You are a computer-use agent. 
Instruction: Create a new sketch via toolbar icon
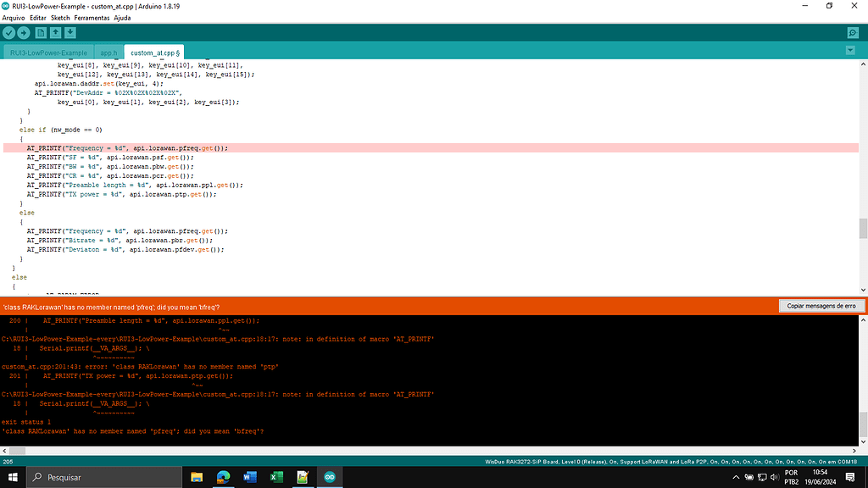tap(41, 32)
